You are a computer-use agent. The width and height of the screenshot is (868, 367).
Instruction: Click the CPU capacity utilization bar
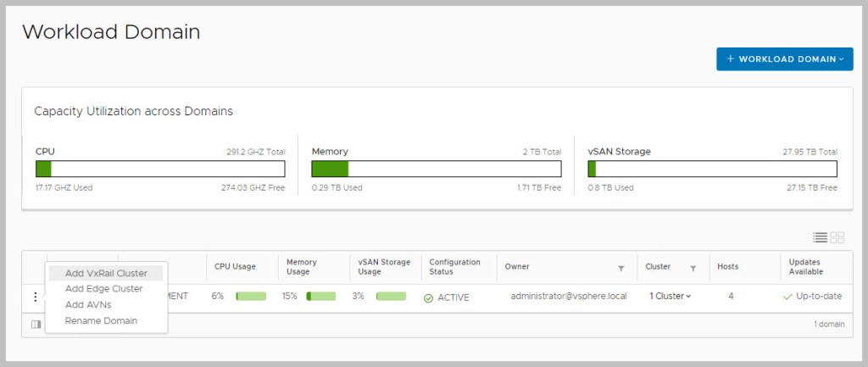pyautogui.click(x=160, y=169)
